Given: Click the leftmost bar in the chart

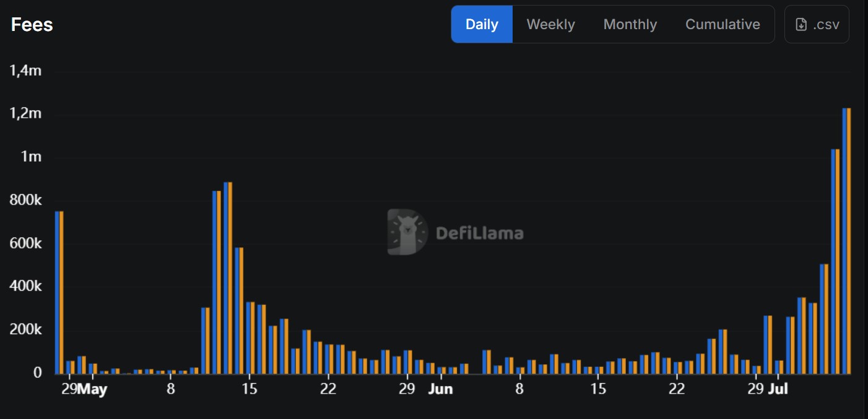Looking at the screenshot, I should 59,293.
